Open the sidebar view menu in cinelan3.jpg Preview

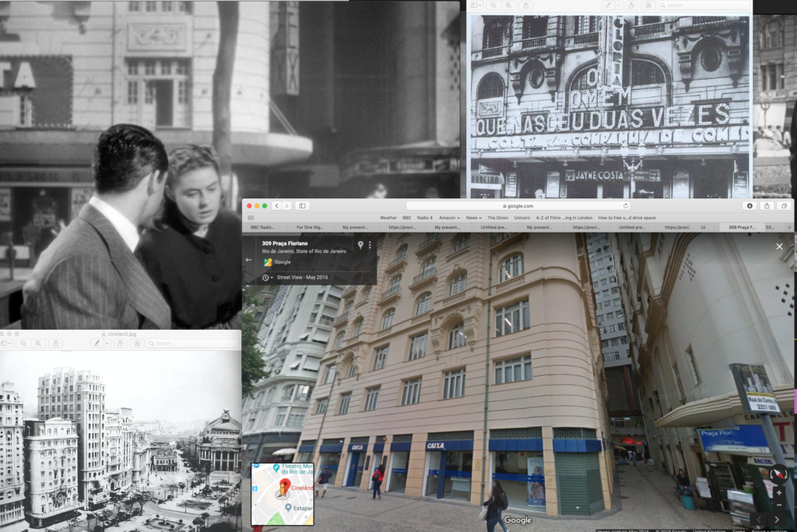coord(6,344)
